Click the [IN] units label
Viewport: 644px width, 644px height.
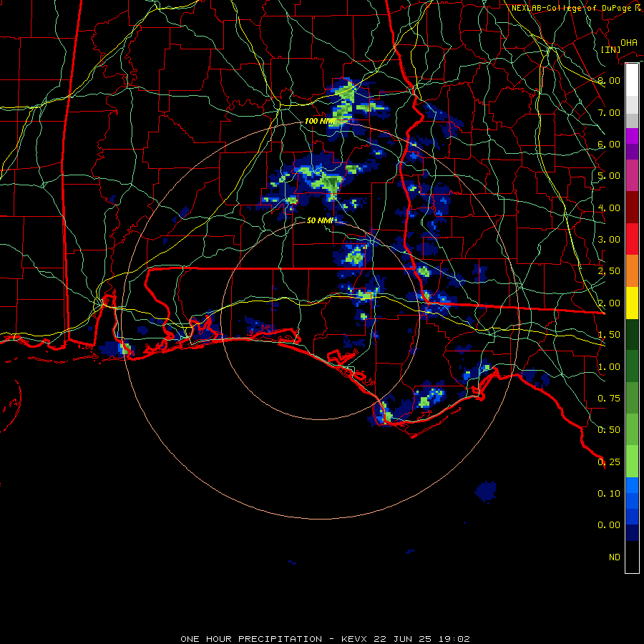point(610,49)
